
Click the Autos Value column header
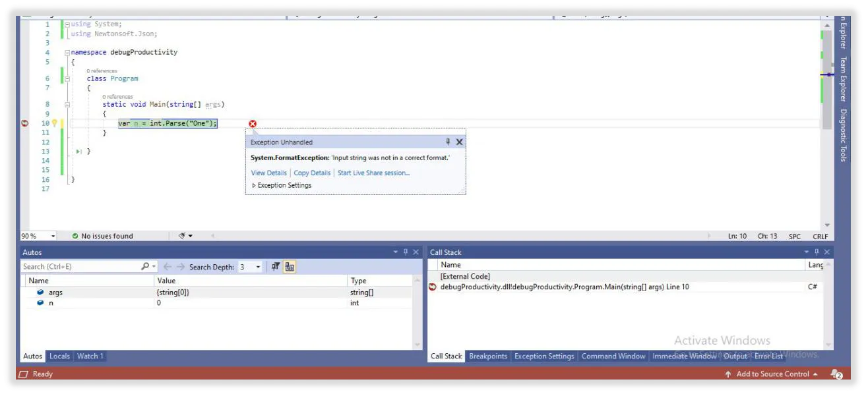point(251,281)
